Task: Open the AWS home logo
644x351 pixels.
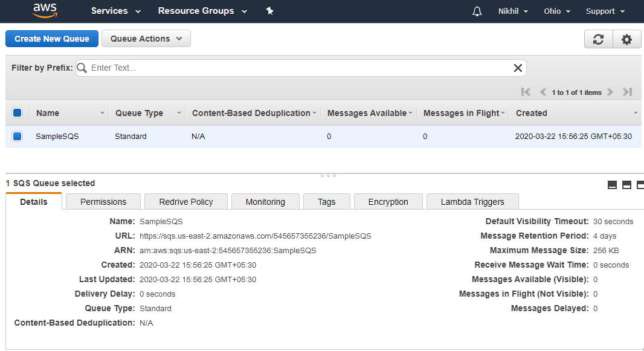Action: [45, 11]
